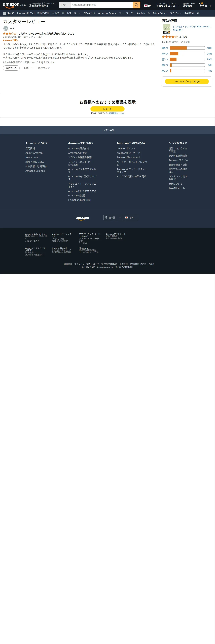The image size is (215, 644).
Task: Click the search magnifier button
Action: [x=136, y=5]
